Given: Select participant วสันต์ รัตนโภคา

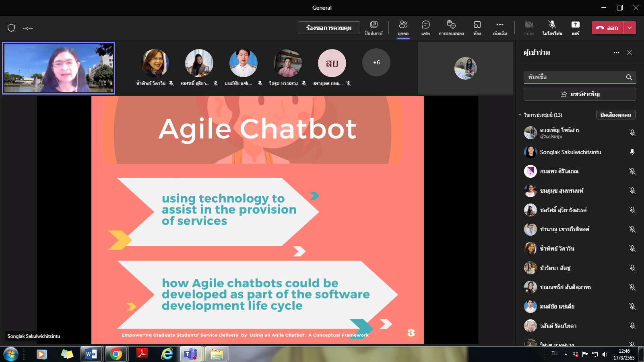Looking at the screenshot, I should coord(580,326).
